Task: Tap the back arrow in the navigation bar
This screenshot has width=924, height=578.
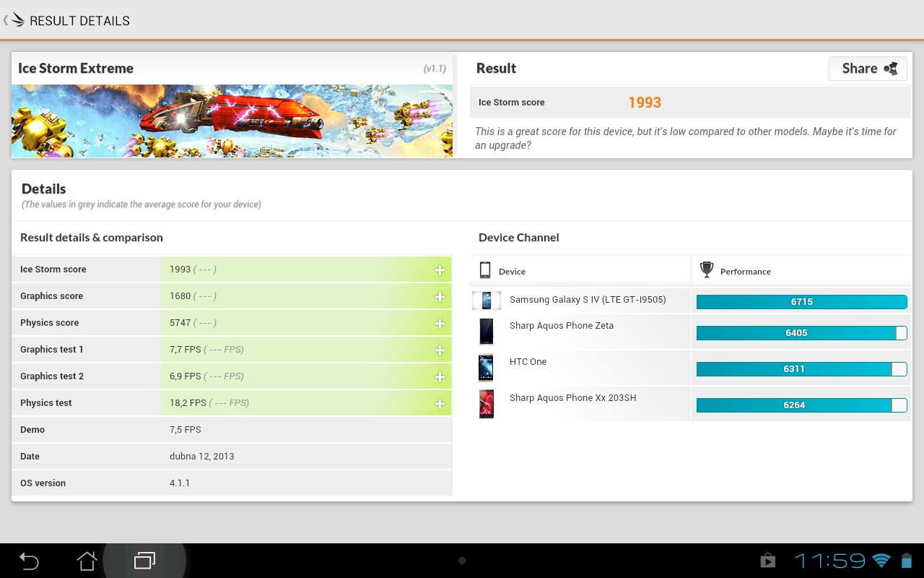Action: 29,560
